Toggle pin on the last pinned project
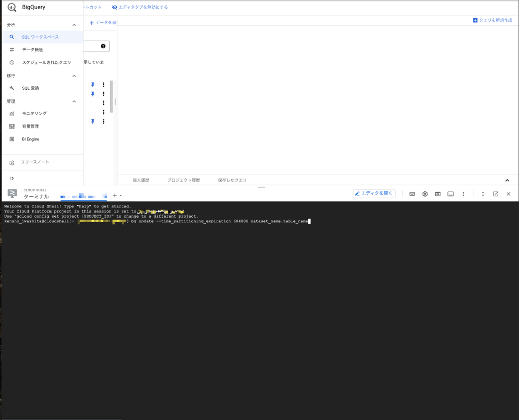Viewport: 519px width, 420px height. click(x=92, y=122)
